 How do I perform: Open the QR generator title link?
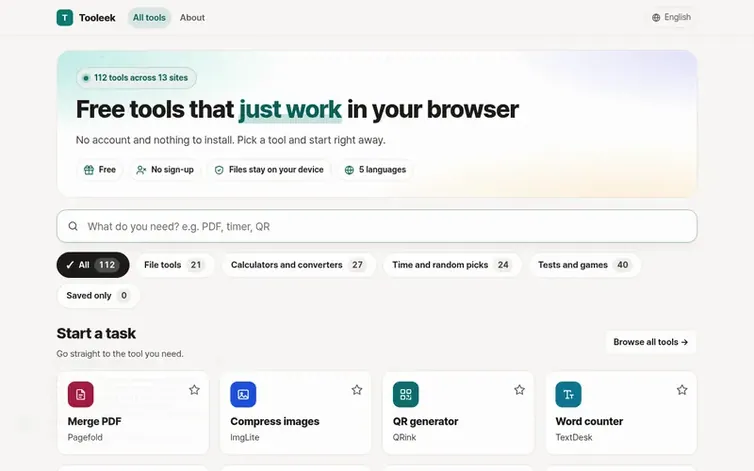point(426,421)
